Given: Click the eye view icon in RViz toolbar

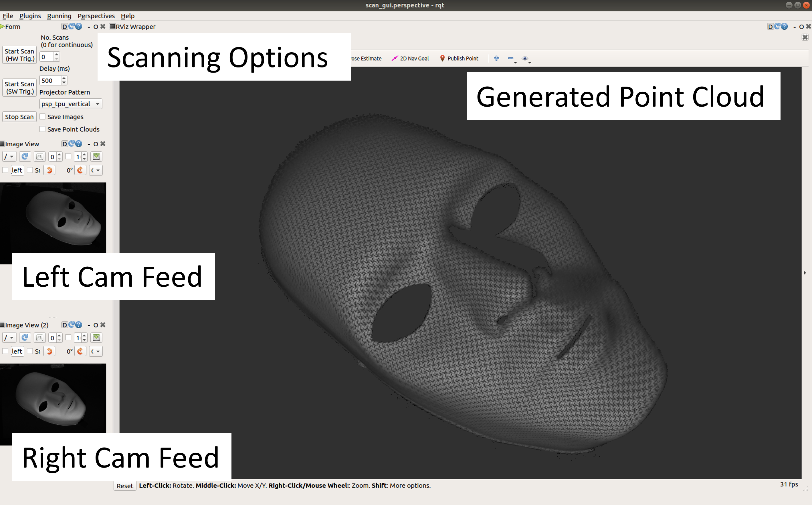Looking at the screenshot, I should 525,59.
